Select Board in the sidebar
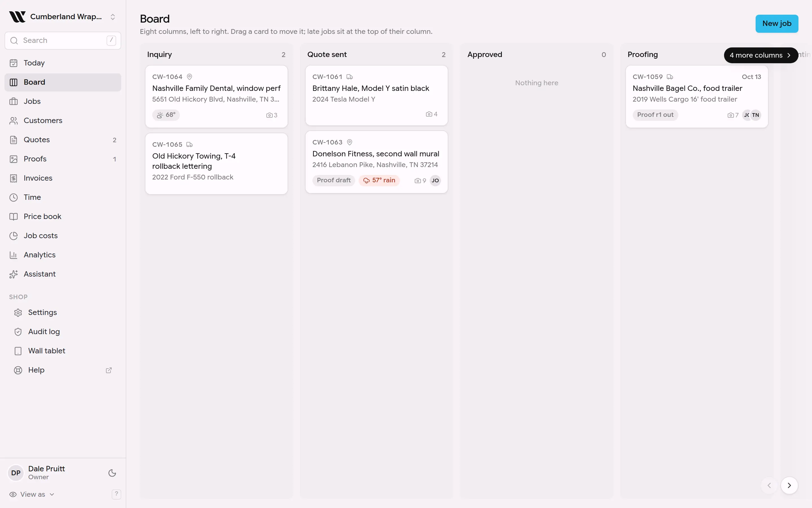 [x=63, y=82]
